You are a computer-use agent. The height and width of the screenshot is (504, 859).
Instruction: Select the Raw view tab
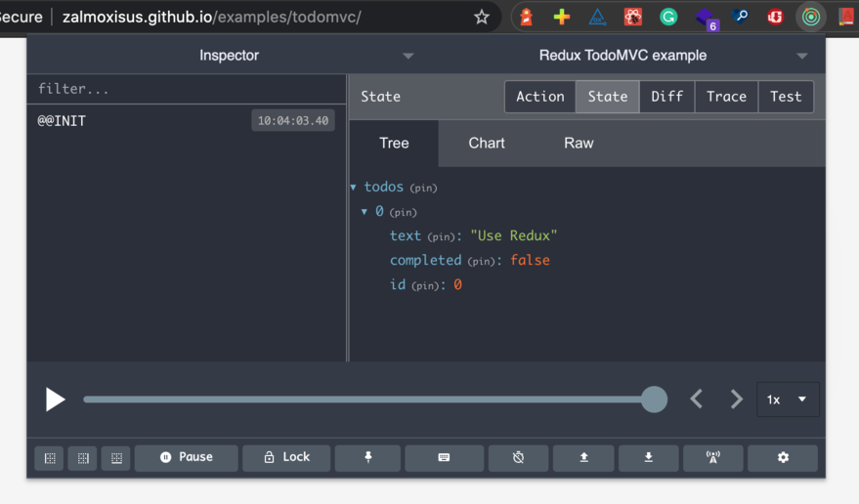[x=579, y=143]
